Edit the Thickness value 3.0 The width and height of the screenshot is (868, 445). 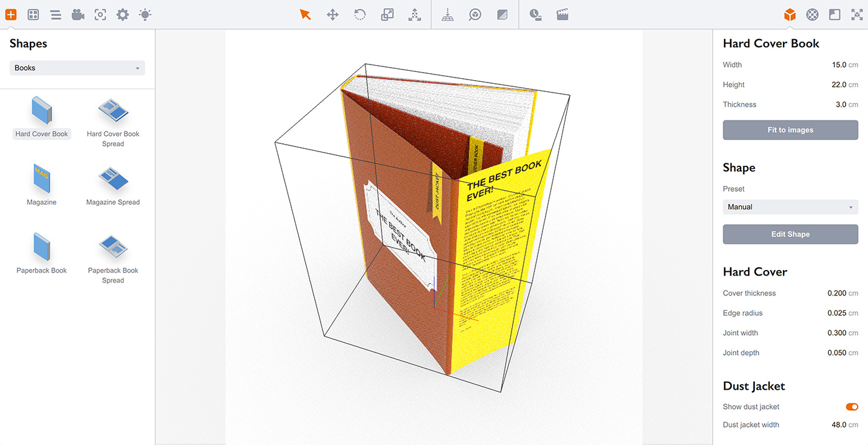[841, 105]
